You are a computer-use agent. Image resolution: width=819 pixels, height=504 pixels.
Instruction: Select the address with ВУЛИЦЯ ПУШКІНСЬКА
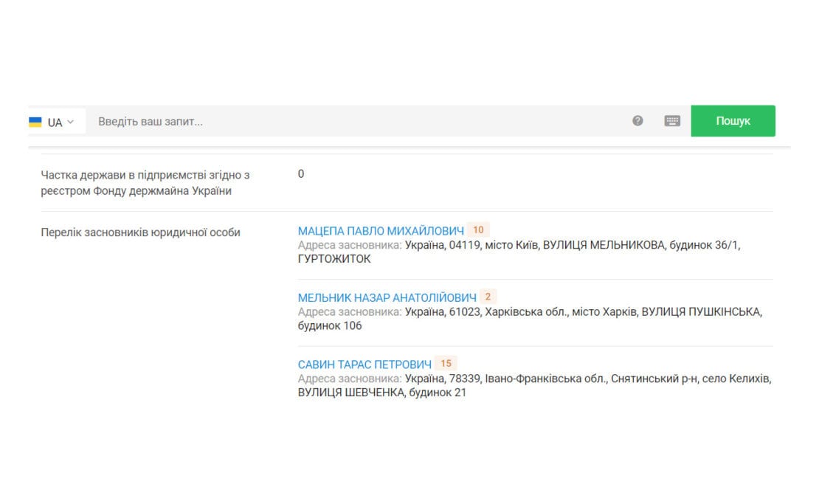[531, 319]
